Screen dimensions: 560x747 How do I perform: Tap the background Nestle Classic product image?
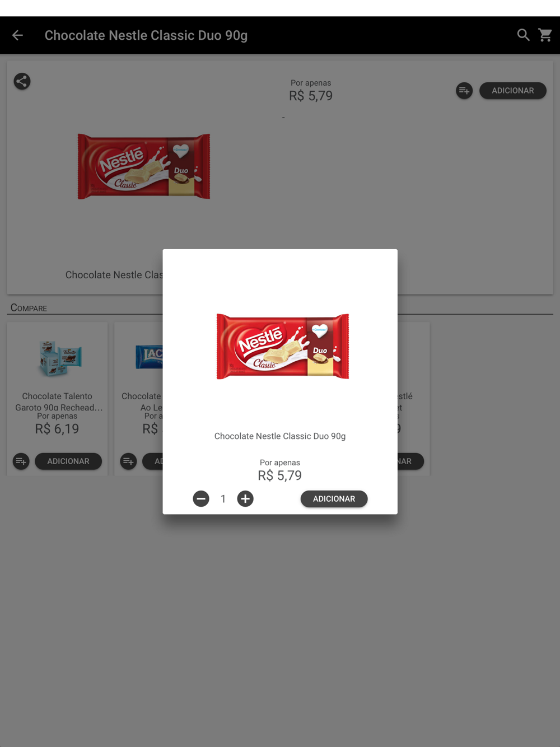tap(144, 166)
